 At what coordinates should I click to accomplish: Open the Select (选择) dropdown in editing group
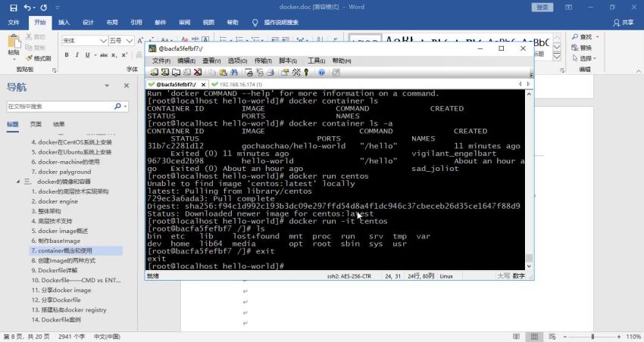pos(584,58)
